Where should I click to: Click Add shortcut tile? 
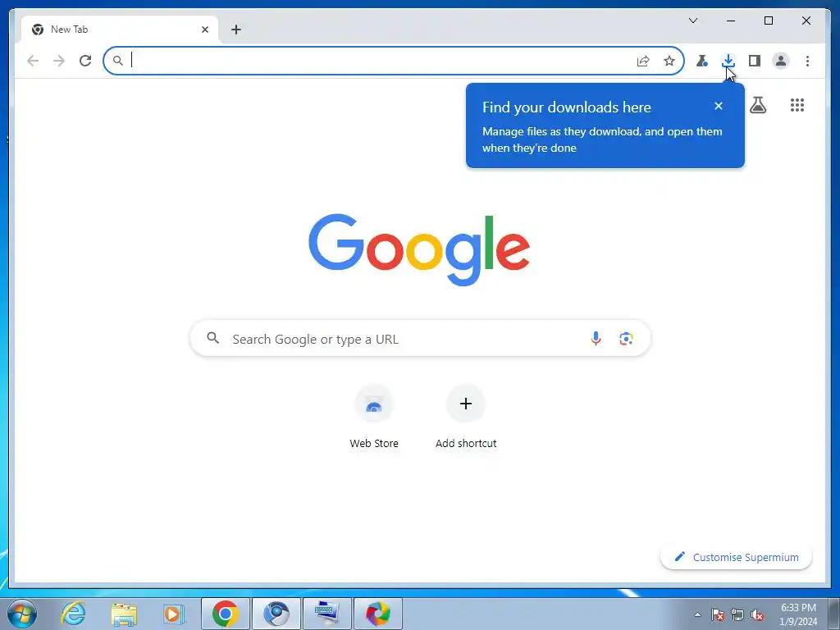click(x=466, y=417)
